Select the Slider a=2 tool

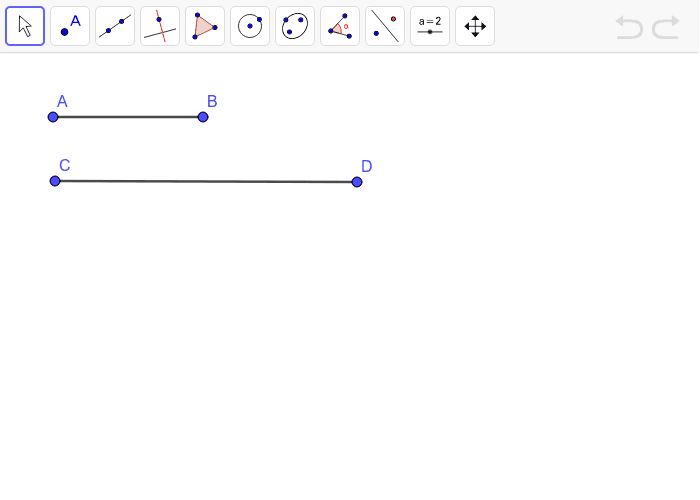[430, 26]
